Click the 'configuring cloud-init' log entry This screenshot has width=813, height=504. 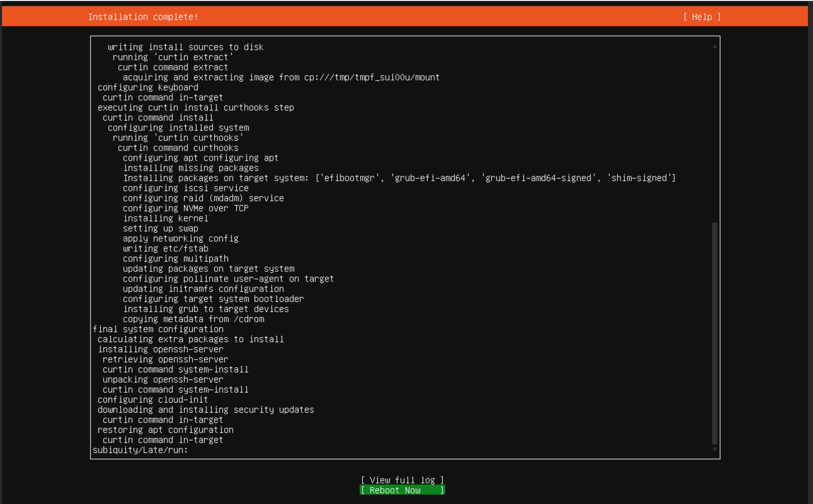pyautogui.click(x=153, y=400)
